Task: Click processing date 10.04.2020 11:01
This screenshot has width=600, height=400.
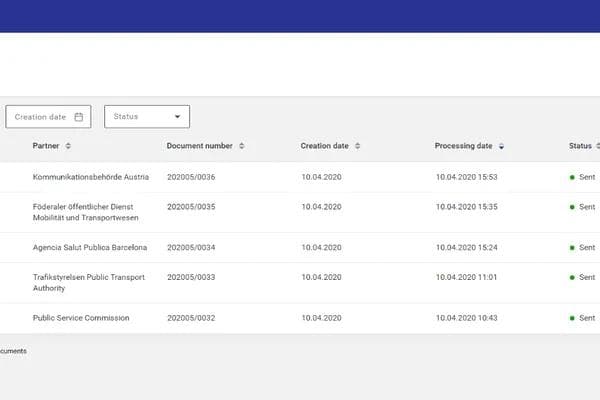Action: tap(466, 277)
